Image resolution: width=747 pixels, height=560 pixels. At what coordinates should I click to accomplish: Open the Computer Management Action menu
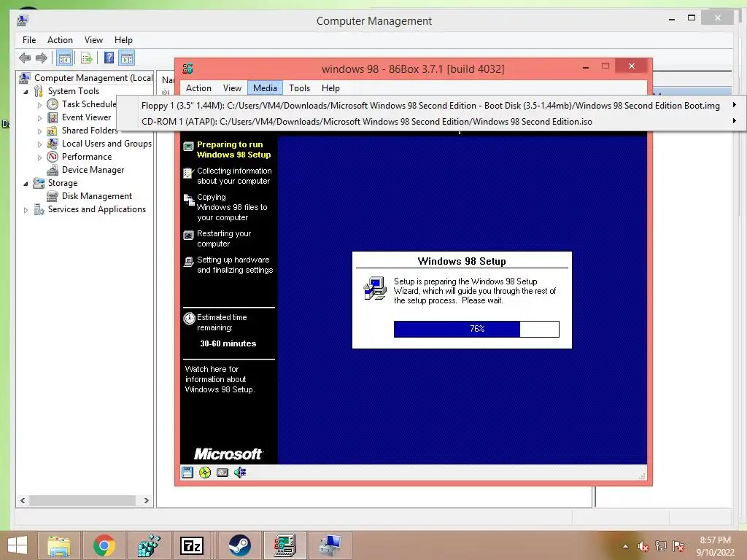[x=60, y=40]
